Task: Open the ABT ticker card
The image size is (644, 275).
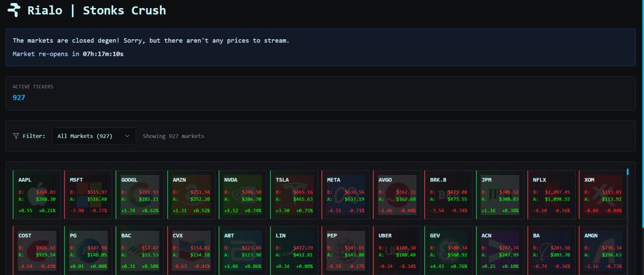Action: (241, 250)
